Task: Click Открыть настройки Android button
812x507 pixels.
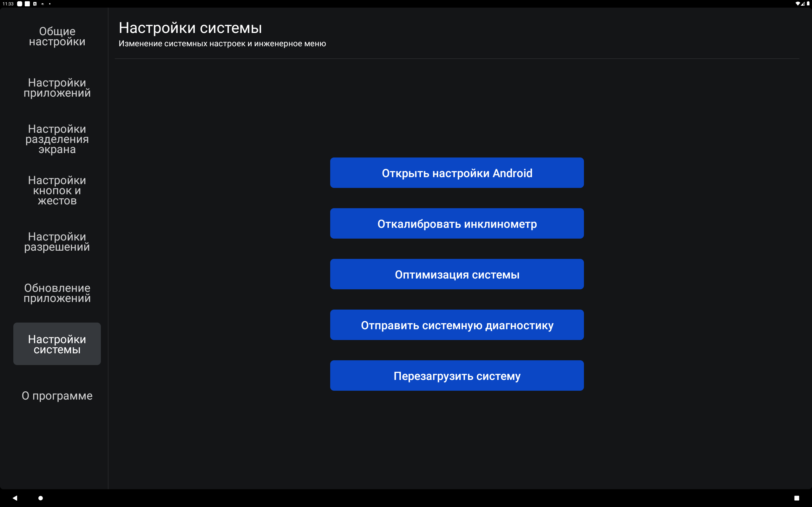Action: pyautogui.click(x=457, y=173)
